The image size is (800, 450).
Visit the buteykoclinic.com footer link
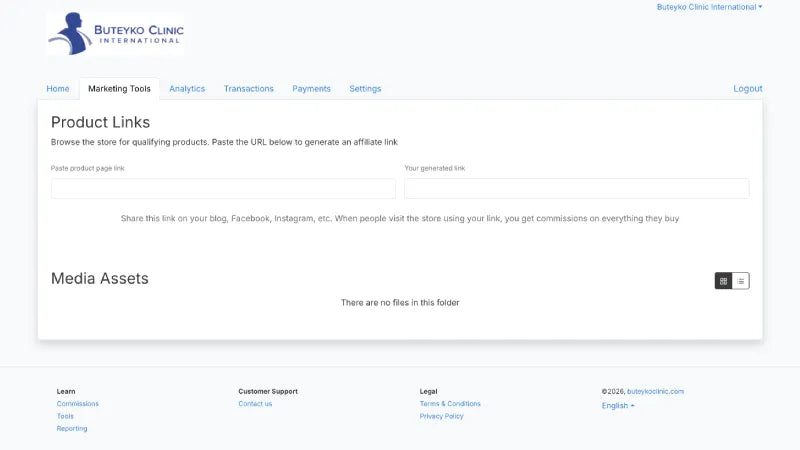pos(655,391)
